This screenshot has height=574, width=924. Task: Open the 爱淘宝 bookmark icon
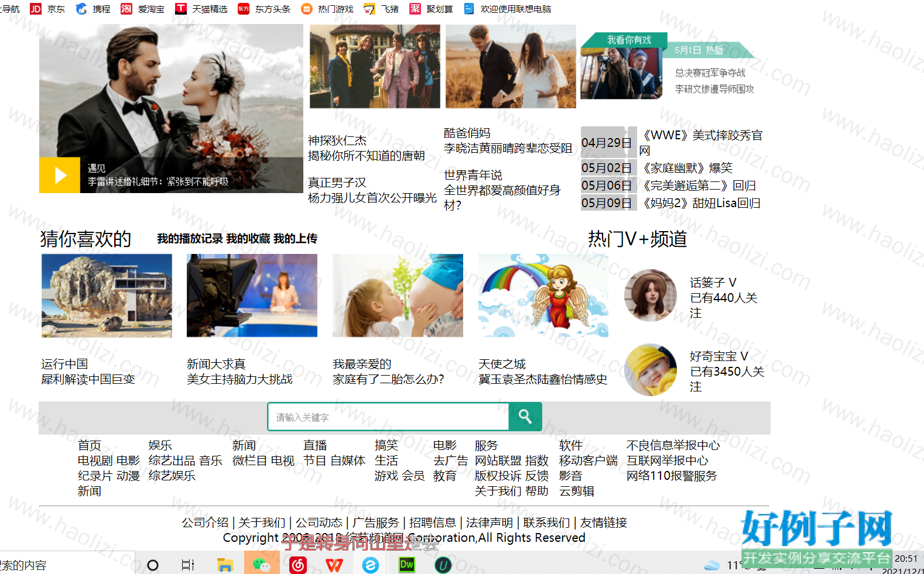click(126, 9)
